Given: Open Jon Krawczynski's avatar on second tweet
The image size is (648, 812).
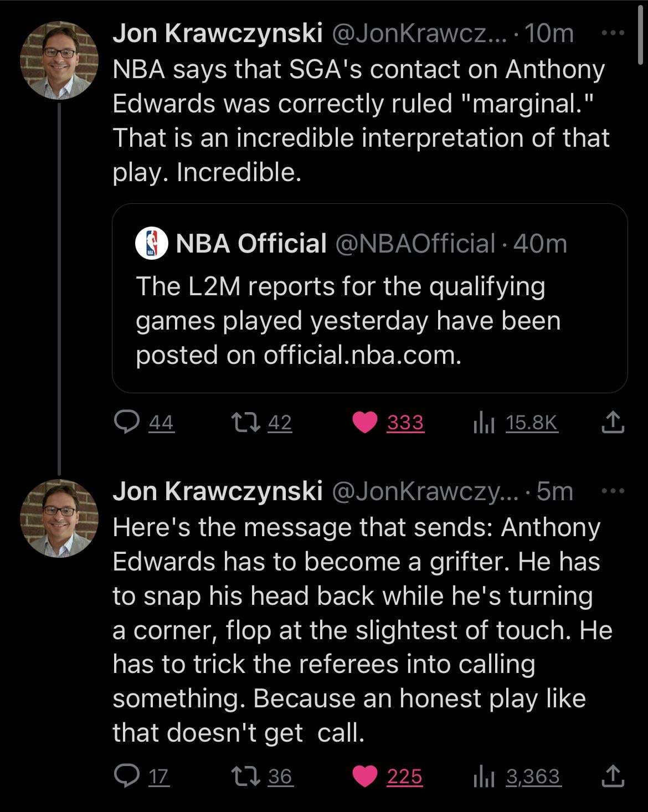Looking at the screenshot, I should pos(59,518).
